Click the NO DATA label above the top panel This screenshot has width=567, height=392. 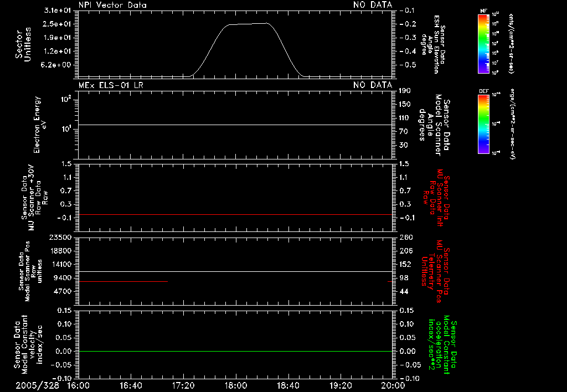[373, 5]
